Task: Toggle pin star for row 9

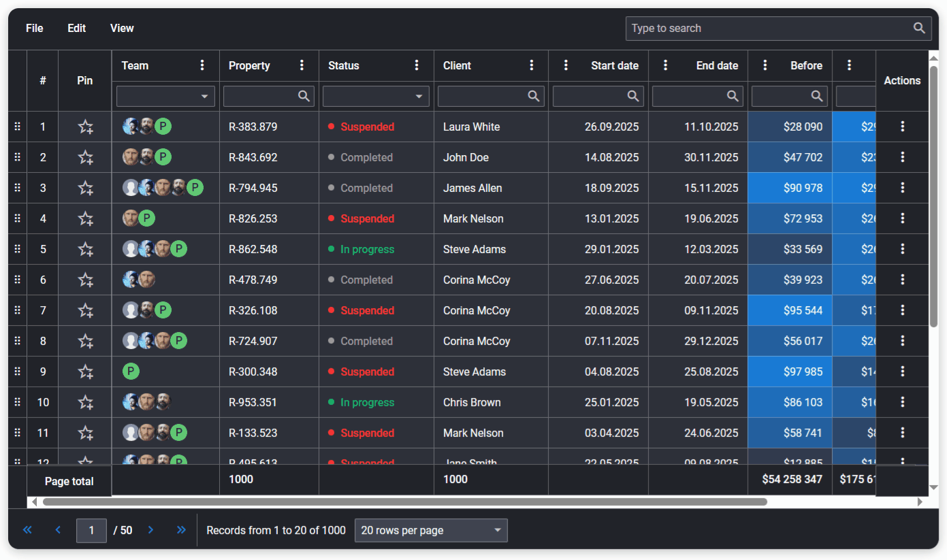Action: pyautogui.click(x=85, y=372)
